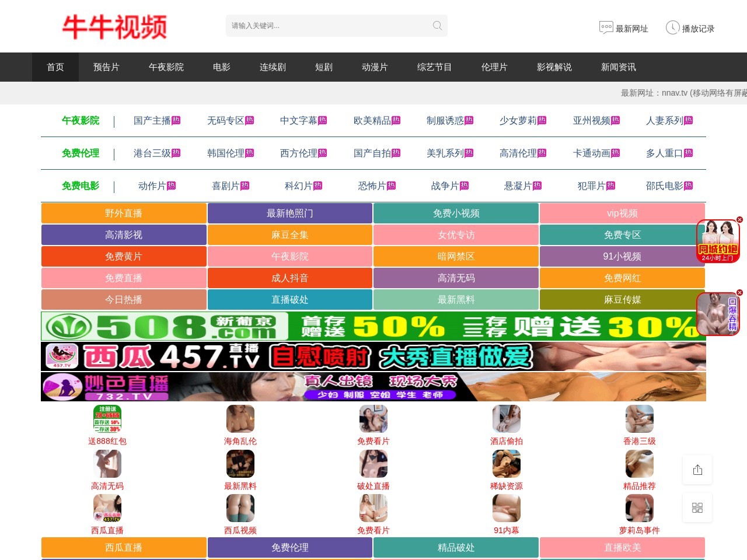This screenshot has height=560, width=747.
Task: Close the upper floating ad
Action: (x=739, y=220)
